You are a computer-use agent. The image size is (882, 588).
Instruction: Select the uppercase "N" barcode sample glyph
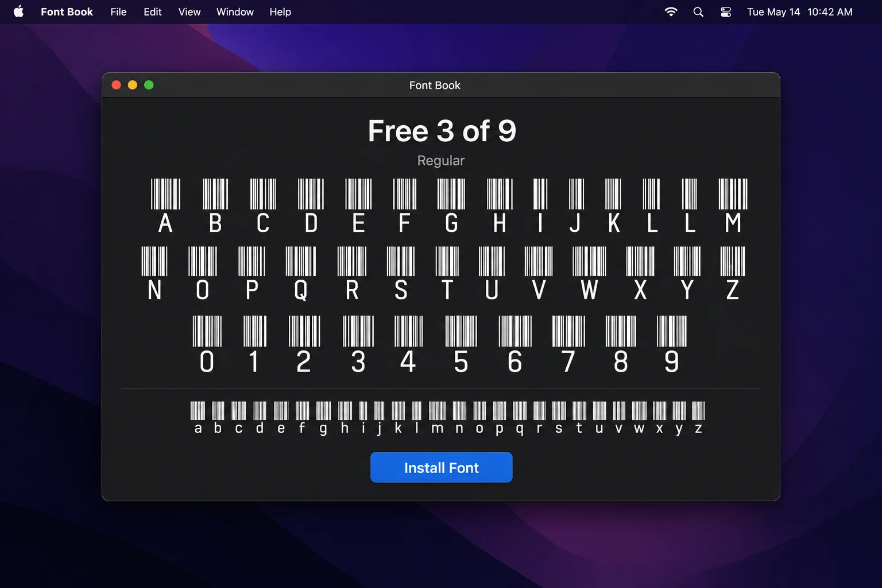coord(154,273)
